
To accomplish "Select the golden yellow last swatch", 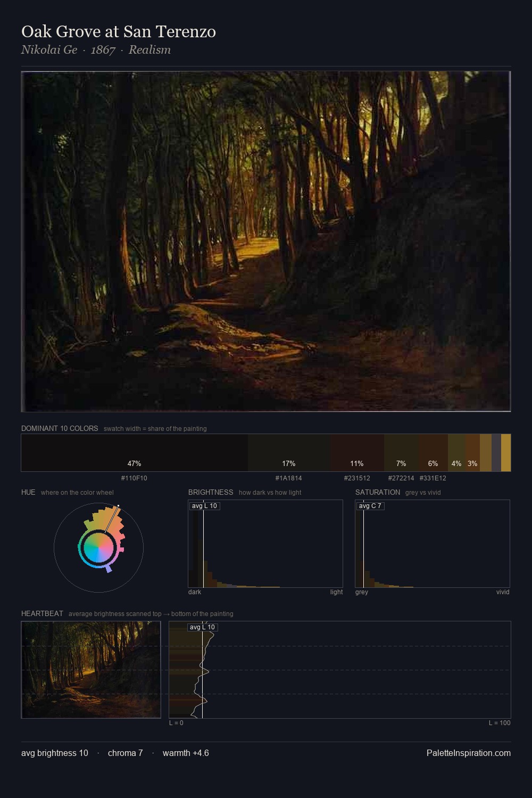I will point(506,453).
